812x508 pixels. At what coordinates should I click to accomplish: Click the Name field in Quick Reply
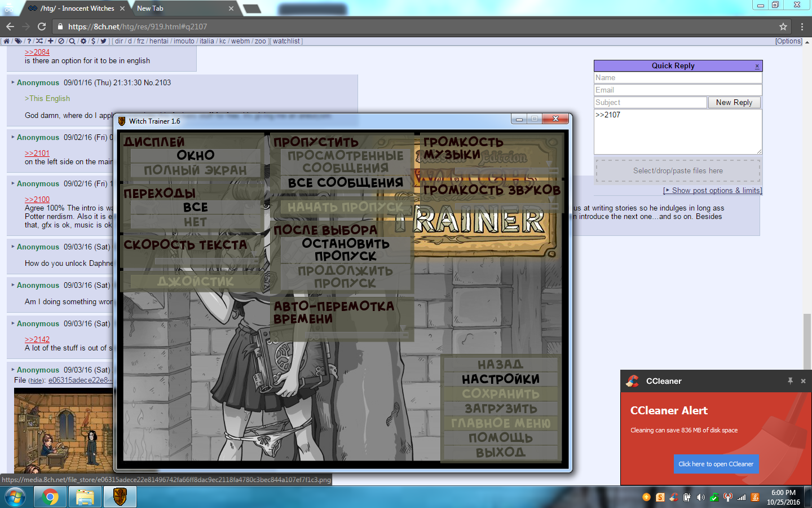[678, 78]
